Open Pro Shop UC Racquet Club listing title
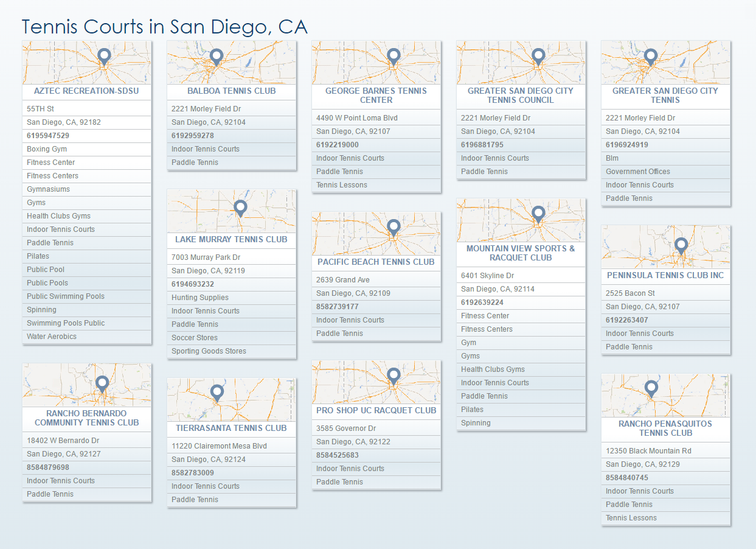 pos(376,410)
